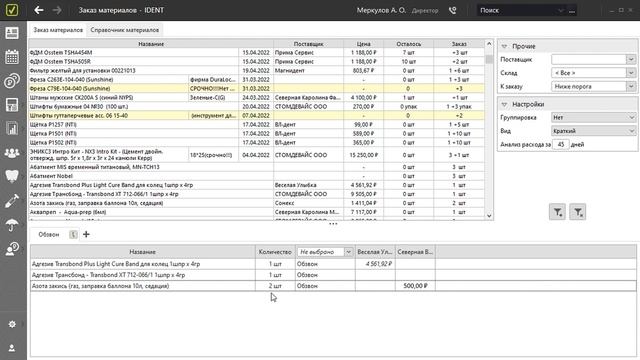The width and height of the screenshot is (640, 360).
Task: Select row ЭНИКС3 Интро Кит
Action: pyautogui.click(x=256, y=155)
